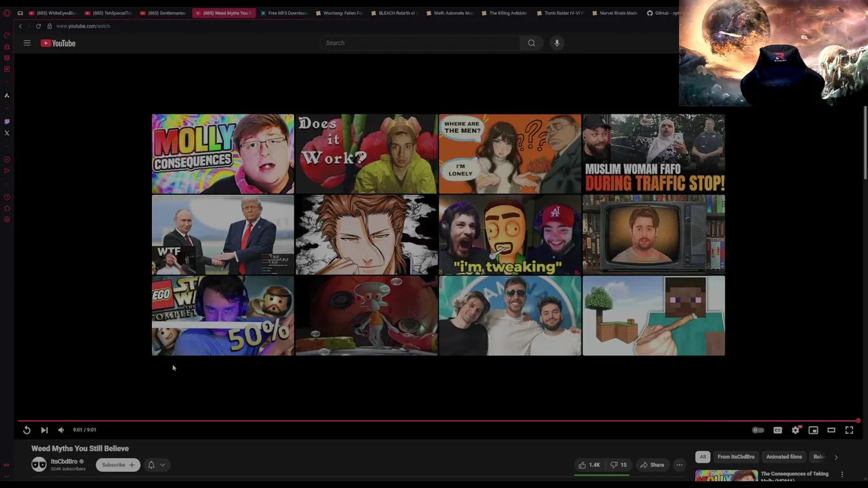Switch to the "NieR: Automata Mod" browser tab

[450, 13]
